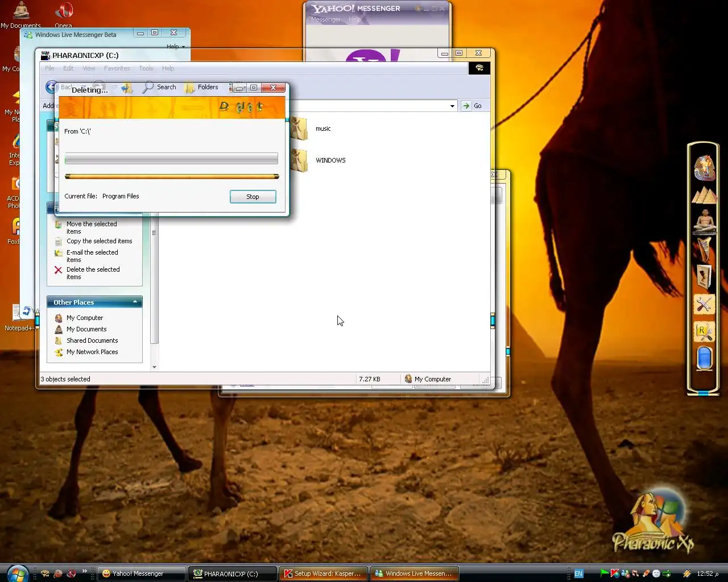728x582 pixels.
Task: Click the Kaspersky tray icon
Action: tap(614, 573)
